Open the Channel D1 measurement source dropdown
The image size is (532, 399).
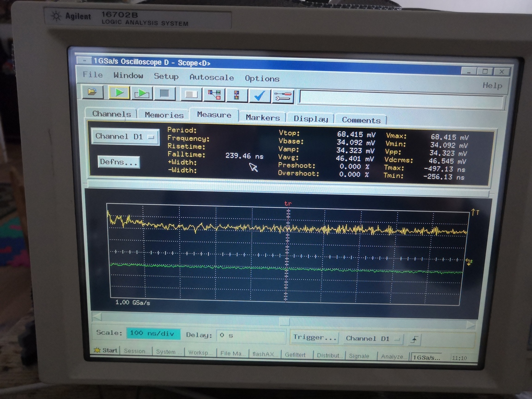[x=125, y=136]
